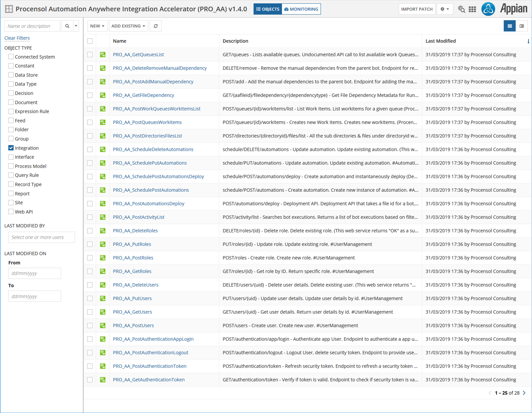Click integration icon for PRO_AA_DeleteRoles

pos(103,231)
